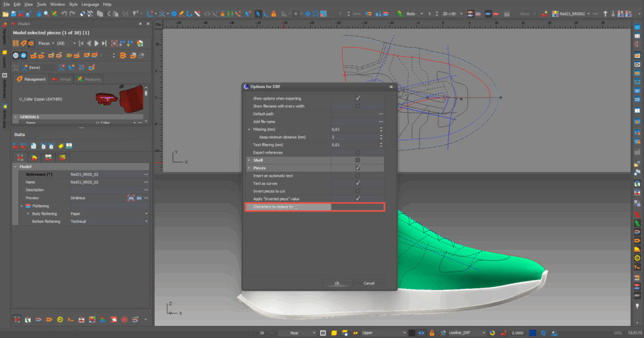Click the Ok button in DXF dialog
Viewport: 644px width, 338px height.
click(x=337, y=283)
